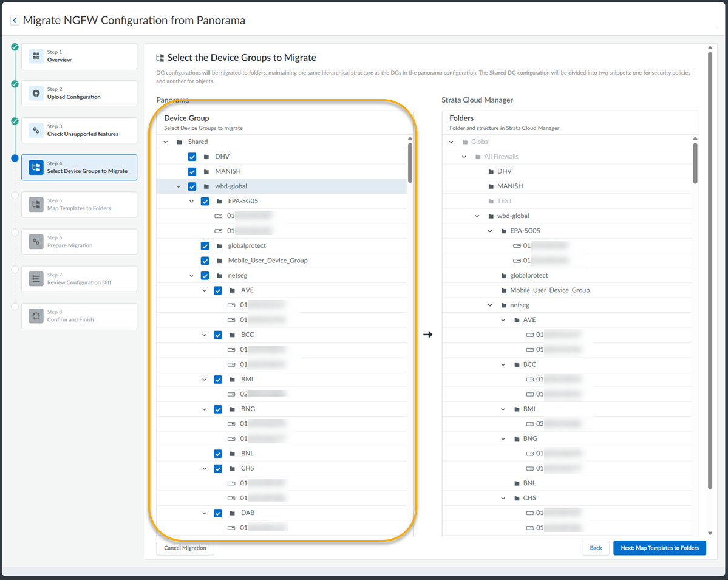This screenshot has width=728, height=580.
Task: Click the Check Unsupported features gear icon
Action: [x=36, y=130]
